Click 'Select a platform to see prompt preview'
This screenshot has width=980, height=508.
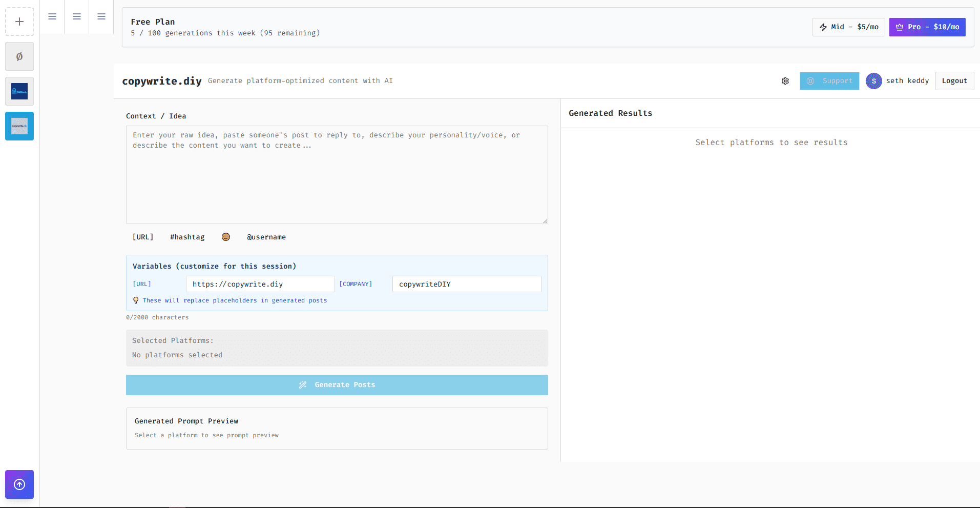[x=206, y=435]
